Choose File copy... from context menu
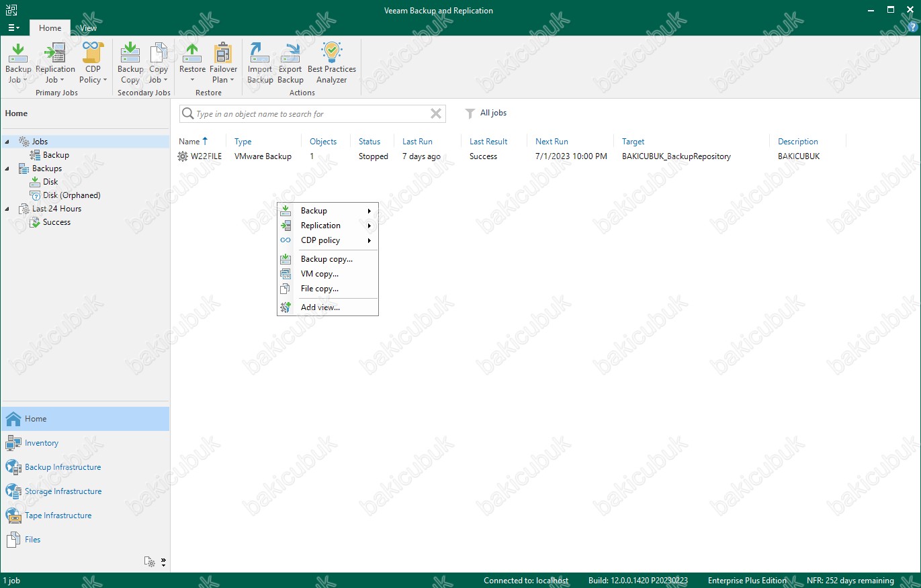The width and height of the screenshot is (921, 588). tap(328, 289)
